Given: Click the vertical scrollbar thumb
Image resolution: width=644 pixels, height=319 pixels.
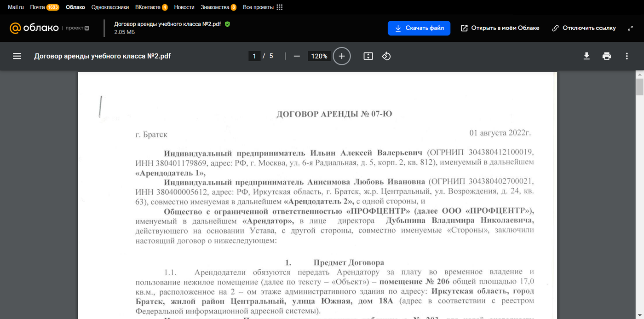Looking at the screenshot, I should coord(639,87).
